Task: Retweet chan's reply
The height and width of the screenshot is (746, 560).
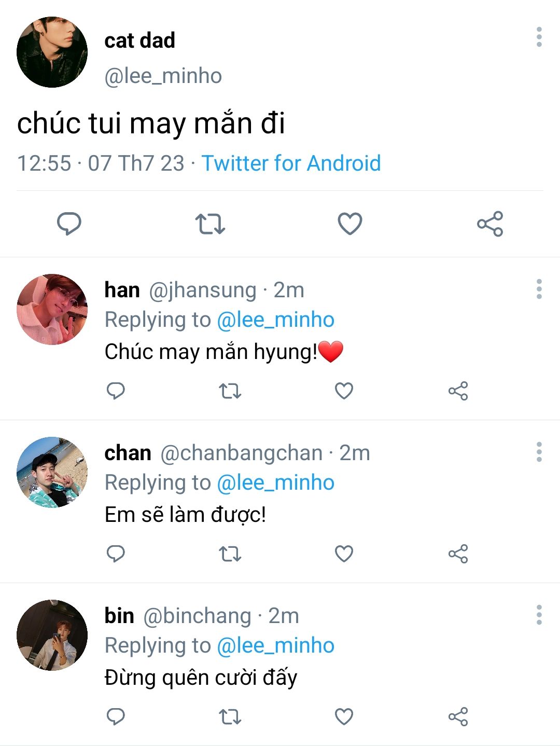Action: (230, 554)
